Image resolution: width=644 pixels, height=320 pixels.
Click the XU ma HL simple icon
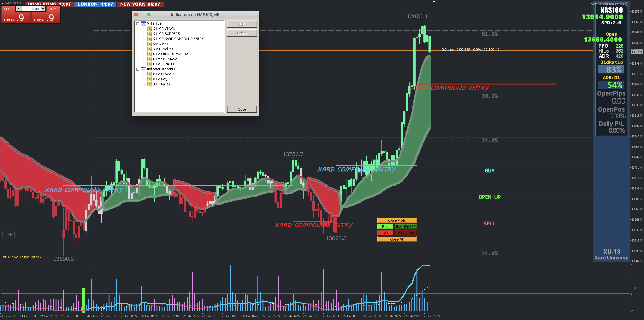(x=150, y=59)
